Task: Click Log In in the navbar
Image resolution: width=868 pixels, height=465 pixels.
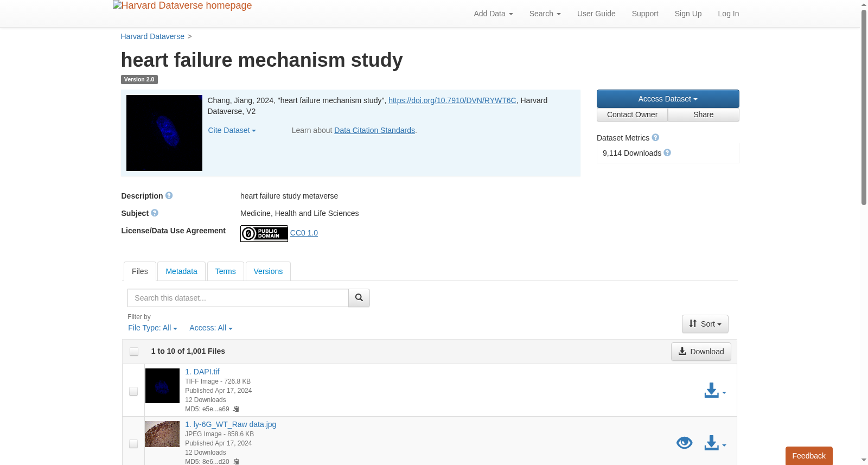Action: 729,14
